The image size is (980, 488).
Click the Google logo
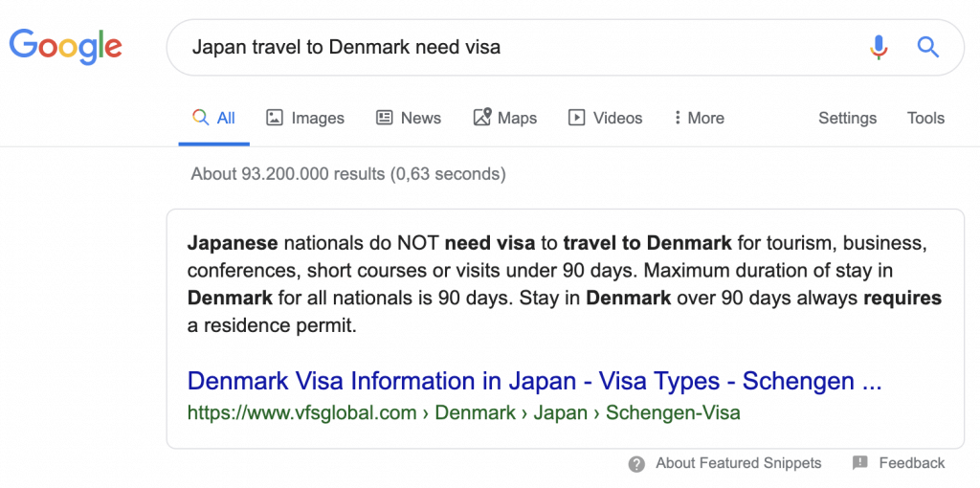coord(66,47)
